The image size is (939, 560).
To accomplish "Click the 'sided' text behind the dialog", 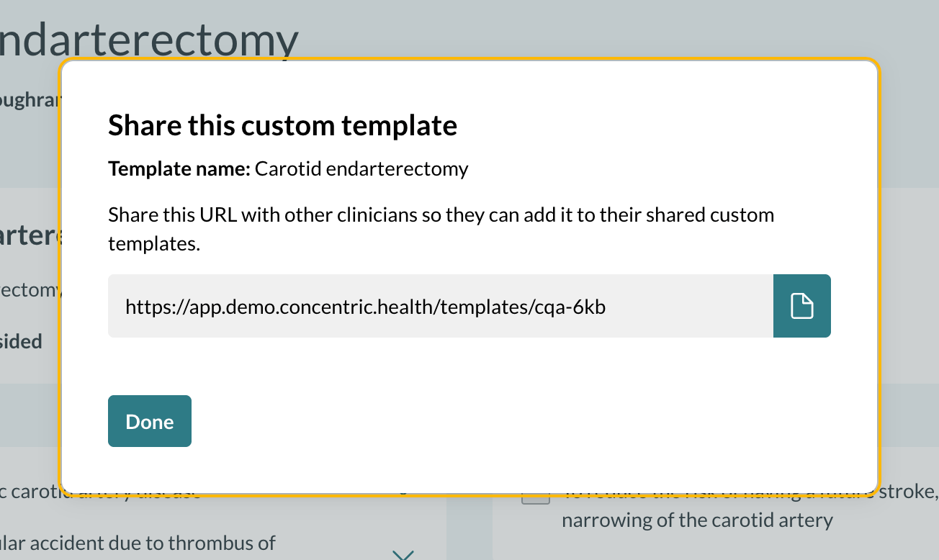I will (x=22, y=341).
